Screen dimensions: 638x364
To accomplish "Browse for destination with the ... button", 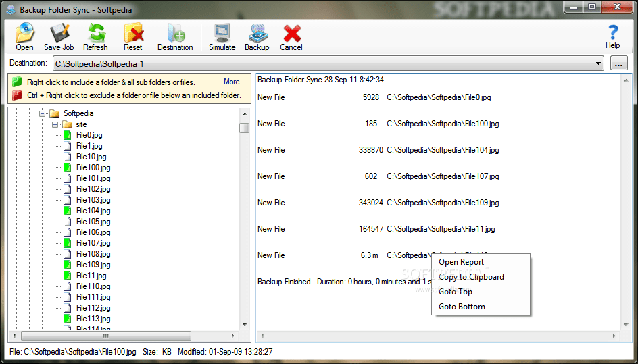I will pyautogui.click(x=619, y=64).
